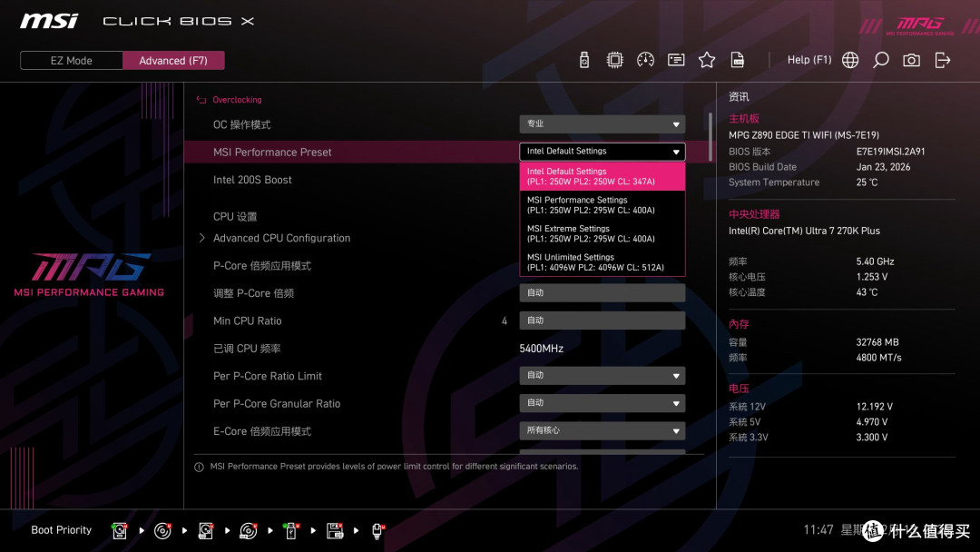This screenshot has width=980, height=552.
Task: Take a screenshot with the camera icon
Action: (x=911, y=60)
